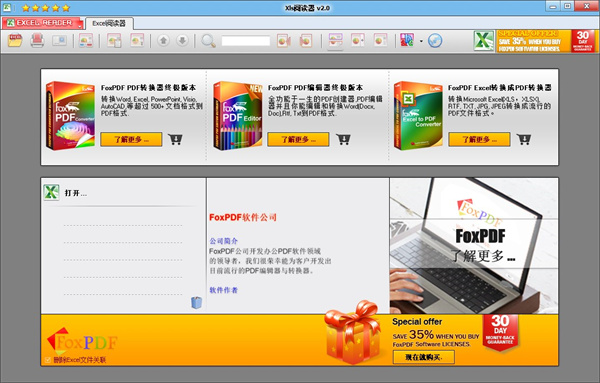Click 了解更多 under FoxPDF PDF编辑器终极版本
The image size is (600, 383).
click(x=298, y=139)
